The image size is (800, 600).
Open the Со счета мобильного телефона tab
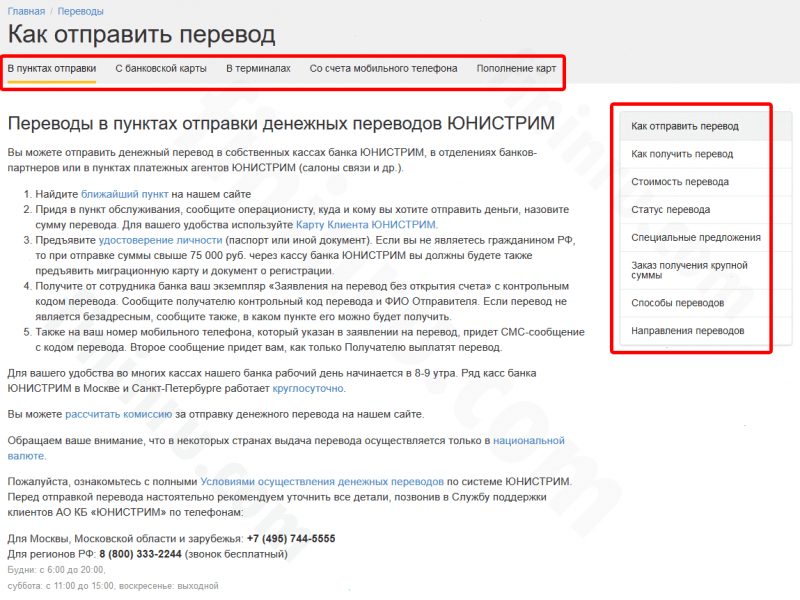point(383,68)
